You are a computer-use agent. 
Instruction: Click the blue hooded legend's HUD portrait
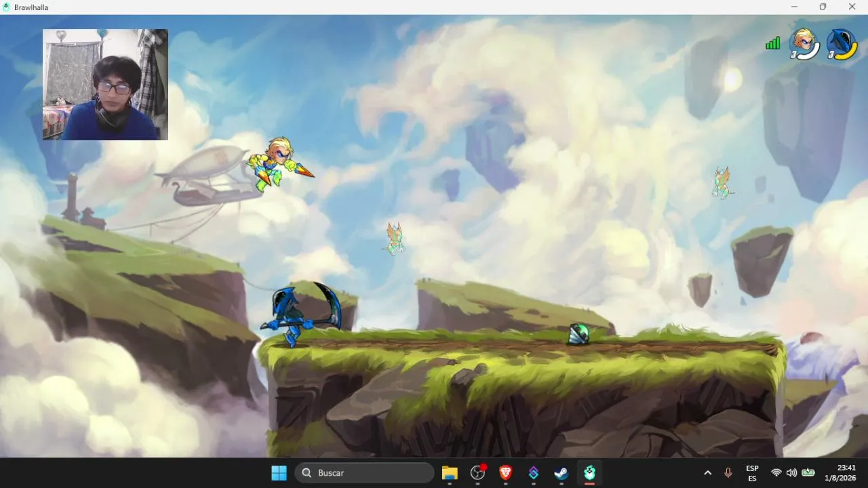[842, 44]
